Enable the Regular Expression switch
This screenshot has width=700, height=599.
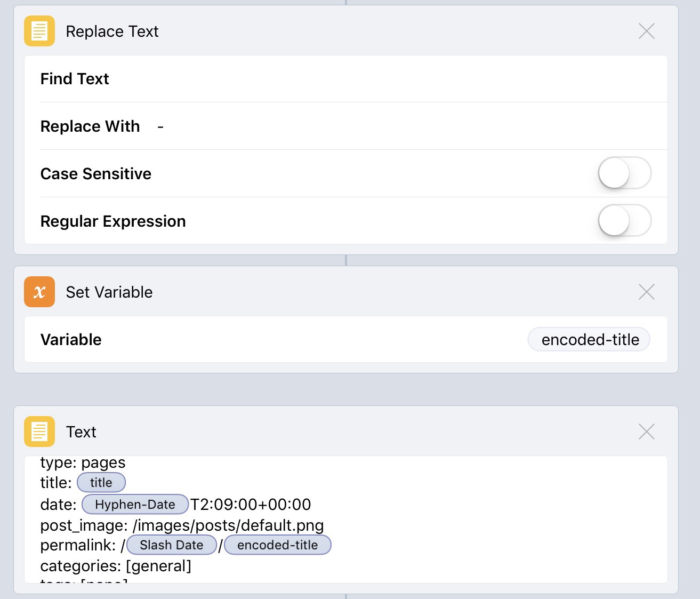[624, 220]
